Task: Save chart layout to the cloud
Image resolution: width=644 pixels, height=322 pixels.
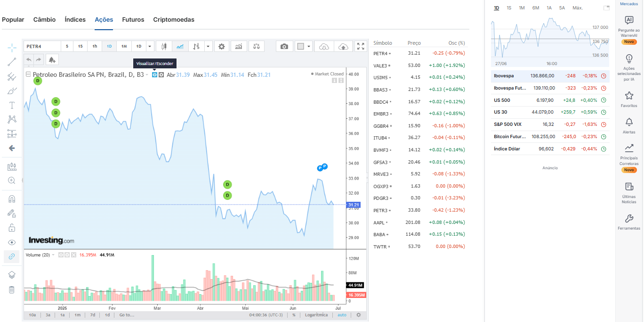Action: (344, 46)
